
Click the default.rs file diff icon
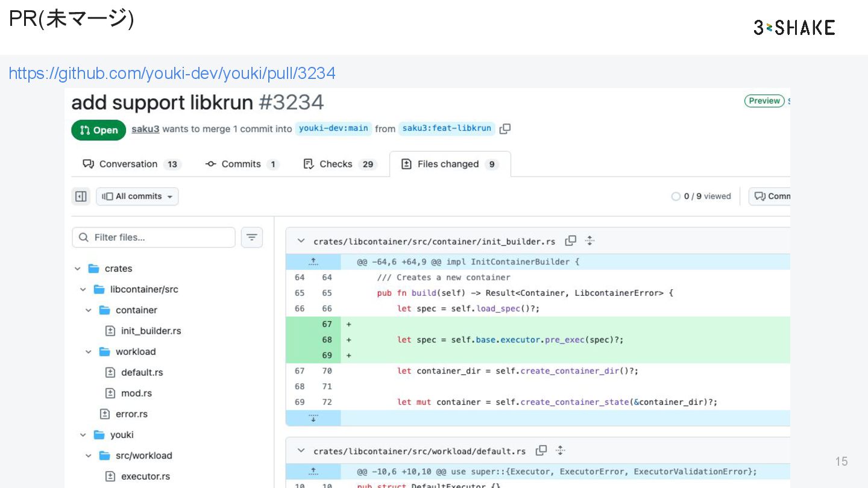[x=110, y=372]
